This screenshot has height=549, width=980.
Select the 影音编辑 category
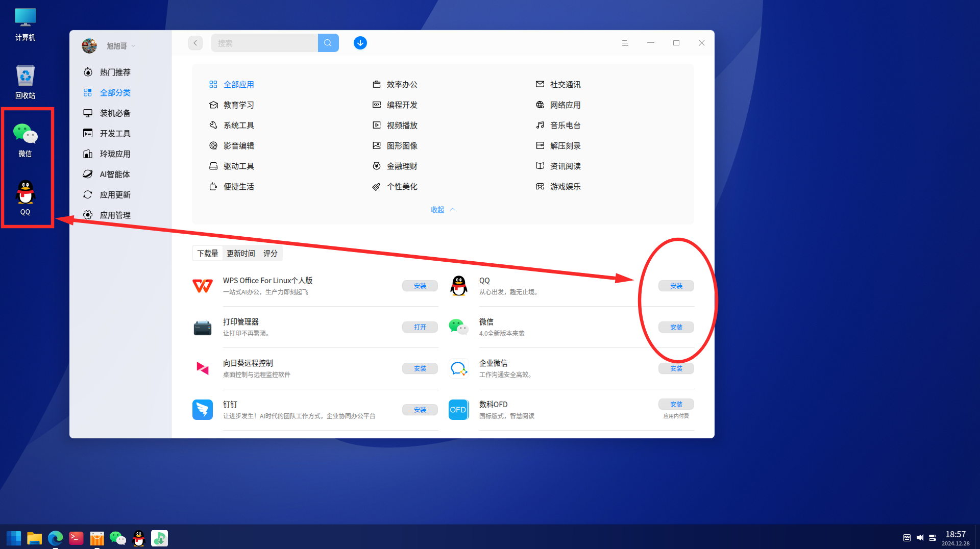(x=232, y=145)
